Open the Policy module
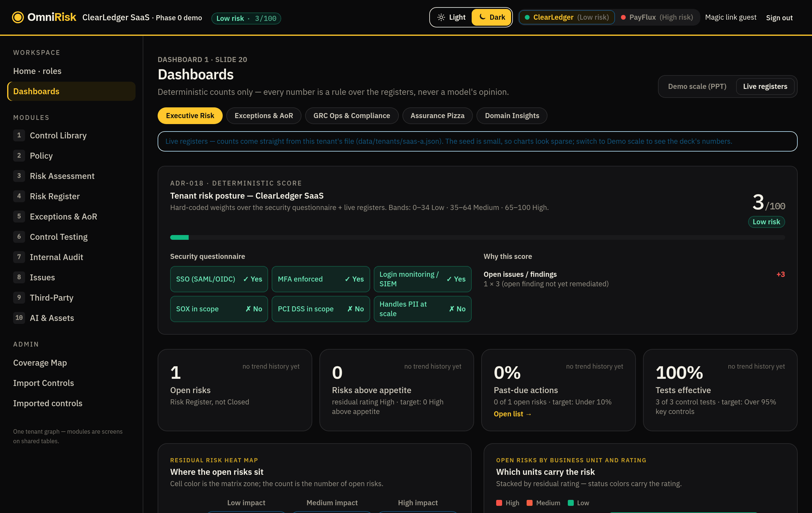The width and height of the screenshot is (812, 513). tap(71, 156)
